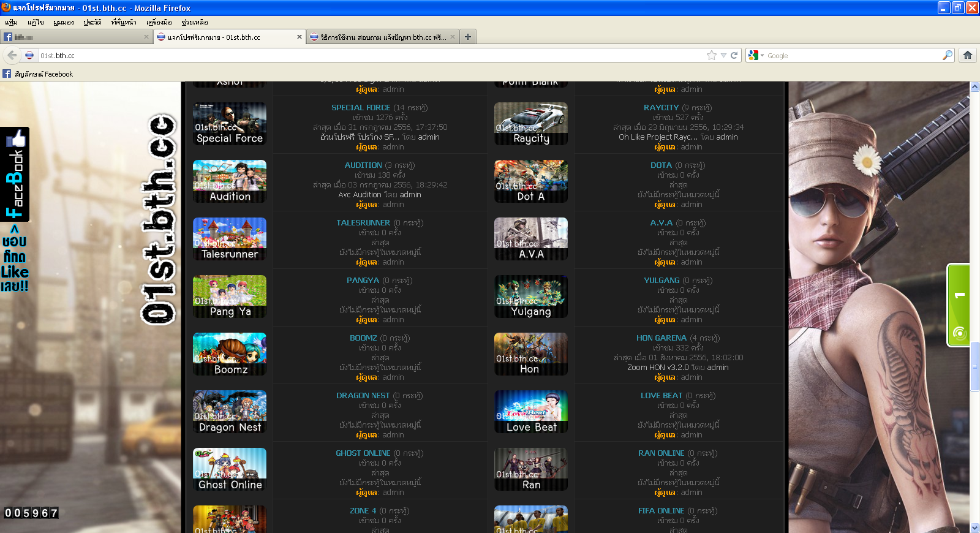The image size is (980, 533).
Task: Open the แก้ไข (Edit) menu
Action: [x=36, y=22]
